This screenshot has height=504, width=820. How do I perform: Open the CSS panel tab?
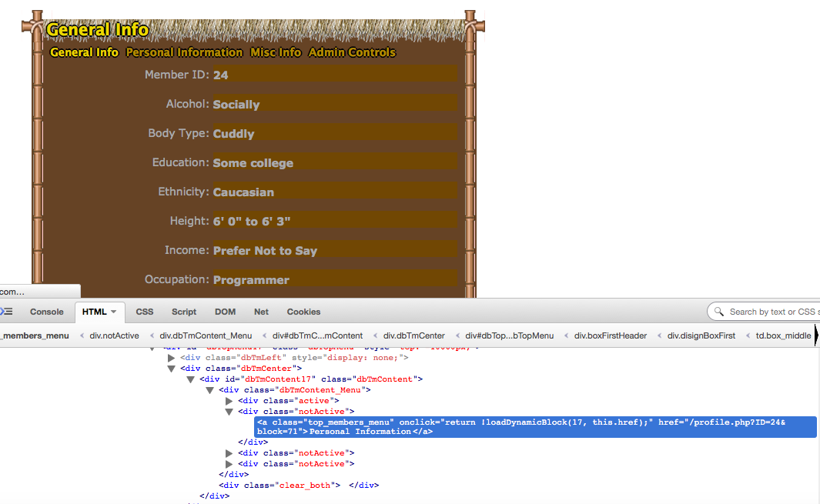pyautogui.click(x=145, y=312)
